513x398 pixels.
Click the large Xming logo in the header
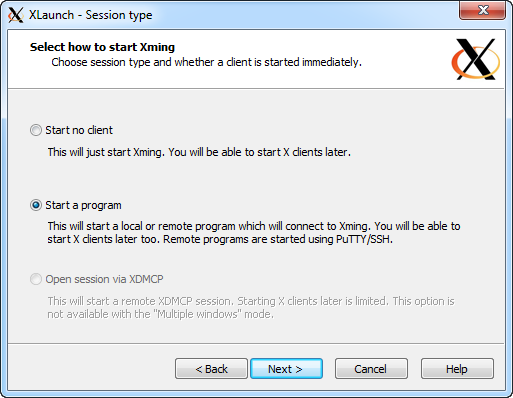476,59
